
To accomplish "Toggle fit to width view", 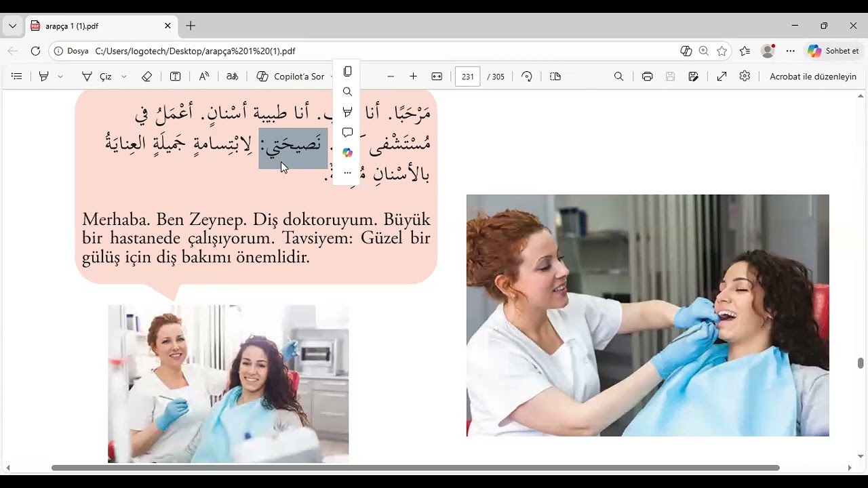I will tap(437, 77).
